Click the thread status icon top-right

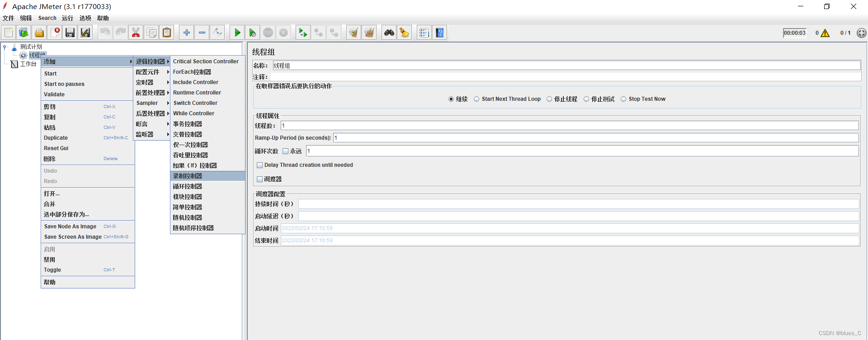pos(862,33)
